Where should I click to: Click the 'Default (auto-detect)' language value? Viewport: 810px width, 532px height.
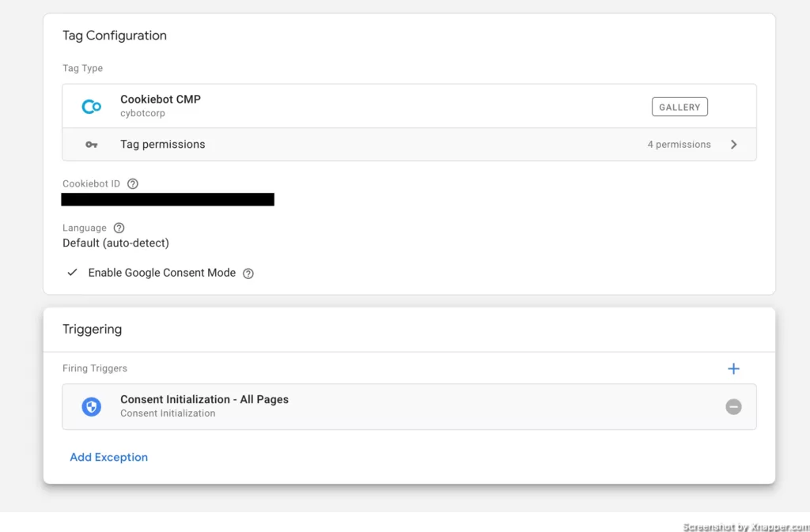115,243
